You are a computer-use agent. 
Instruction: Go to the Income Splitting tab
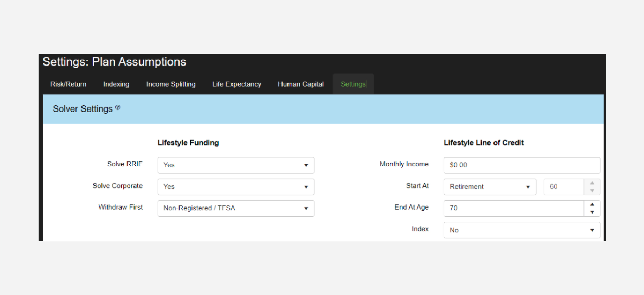pos(171,84)
